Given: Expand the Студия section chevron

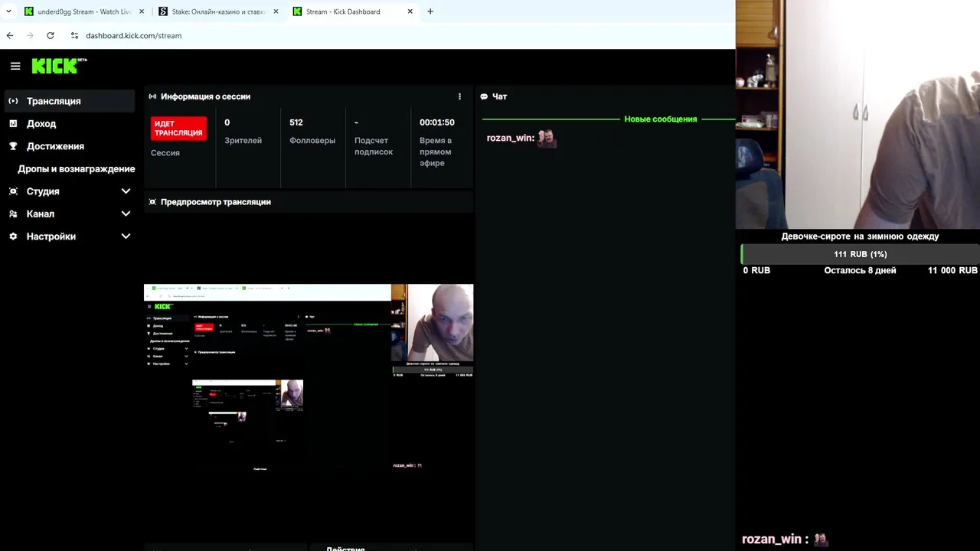Looking at the screenshot, I should (x=126, y=191).
